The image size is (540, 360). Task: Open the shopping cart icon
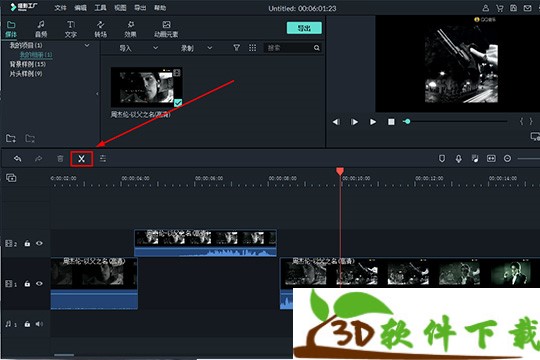499,8
